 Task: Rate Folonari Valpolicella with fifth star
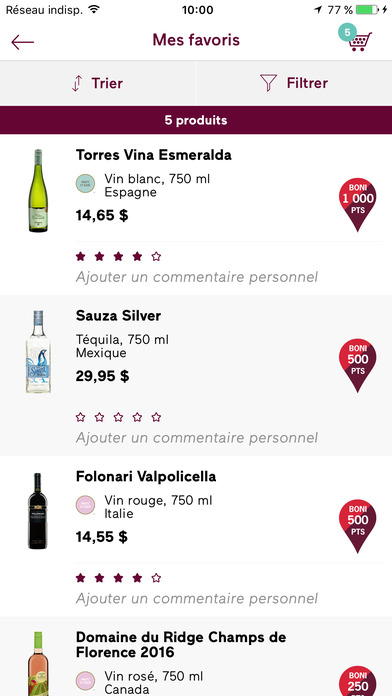pos(156,577)
